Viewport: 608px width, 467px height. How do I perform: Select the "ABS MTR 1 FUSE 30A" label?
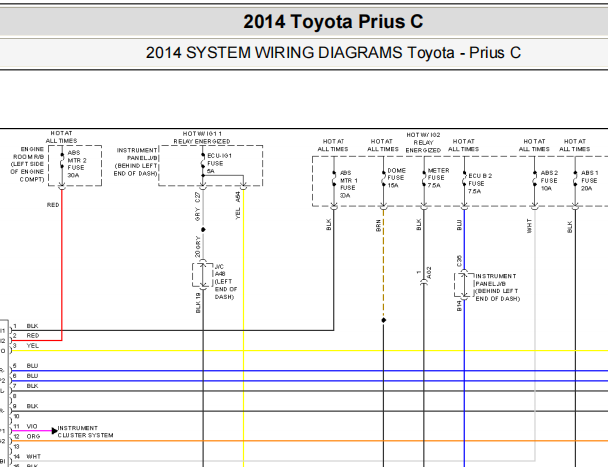(x=349, y=184)
